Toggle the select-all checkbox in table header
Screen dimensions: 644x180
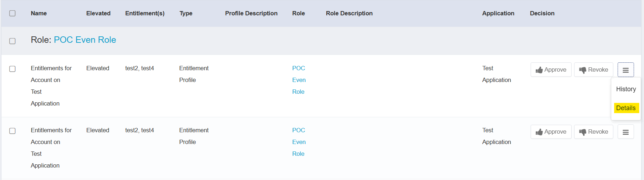12,13
